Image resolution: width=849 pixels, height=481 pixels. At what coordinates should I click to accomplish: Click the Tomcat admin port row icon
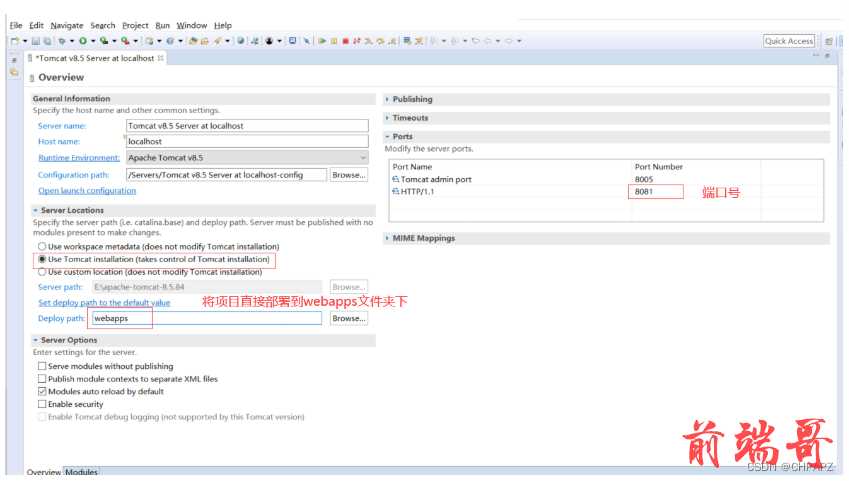(x=395, y=179)
